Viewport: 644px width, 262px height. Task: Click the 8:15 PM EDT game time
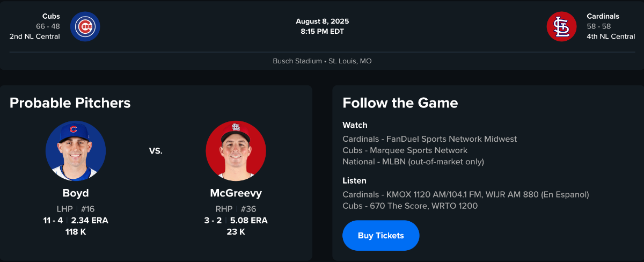322,31
